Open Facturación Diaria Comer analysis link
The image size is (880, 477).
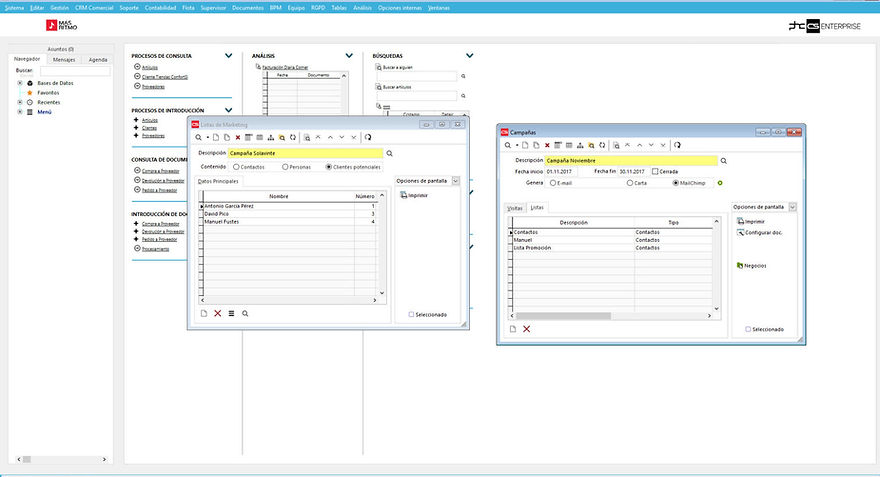(x=285, y=67)
